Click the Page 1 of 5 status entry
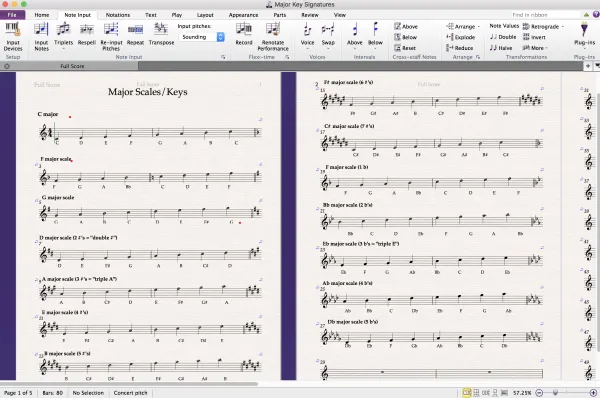 point(18,393)
